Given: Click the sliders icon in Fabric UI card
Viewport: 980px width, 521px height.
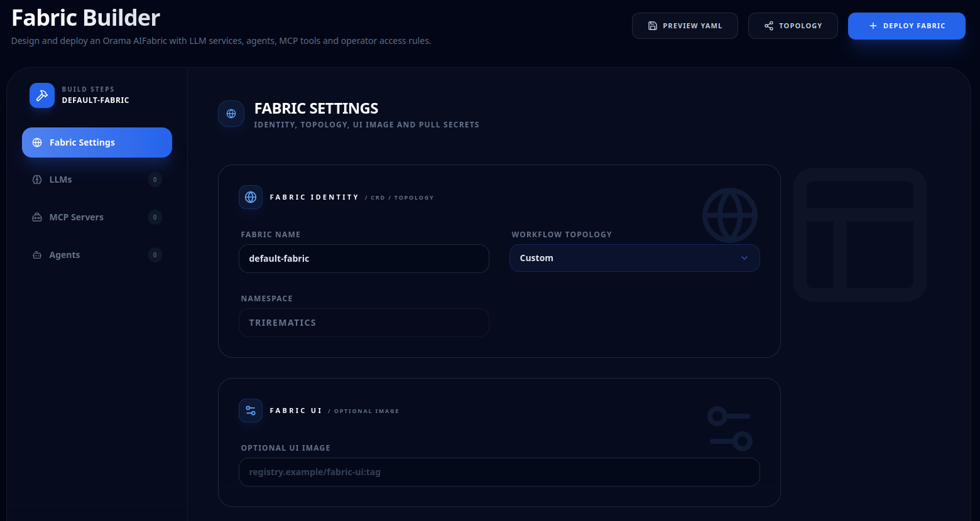Looking at the screenshot, I should click(251, 411).
